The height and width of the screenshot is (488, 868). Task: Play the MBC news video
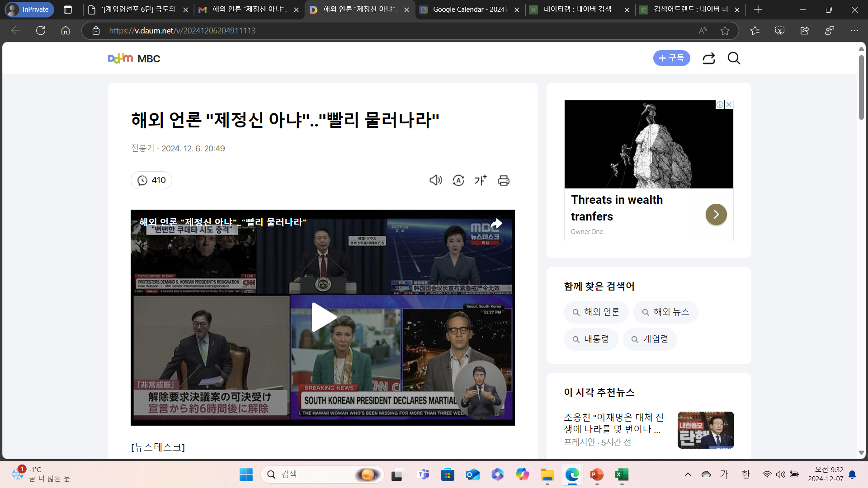tap(323, 317)
